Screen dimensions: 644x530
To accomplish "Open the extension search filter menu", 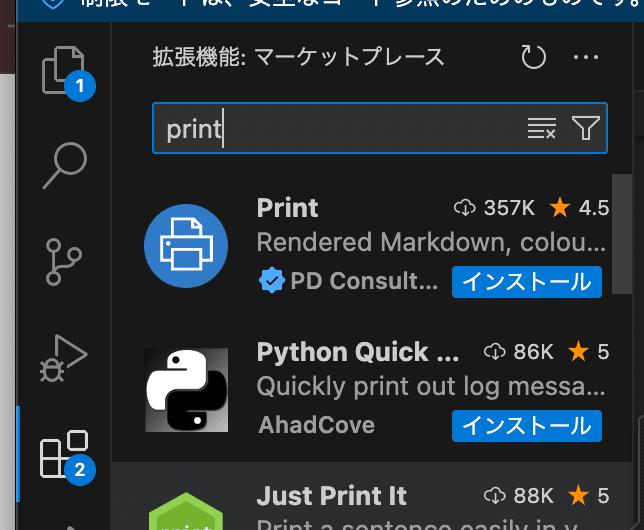I will click(586, 128).
